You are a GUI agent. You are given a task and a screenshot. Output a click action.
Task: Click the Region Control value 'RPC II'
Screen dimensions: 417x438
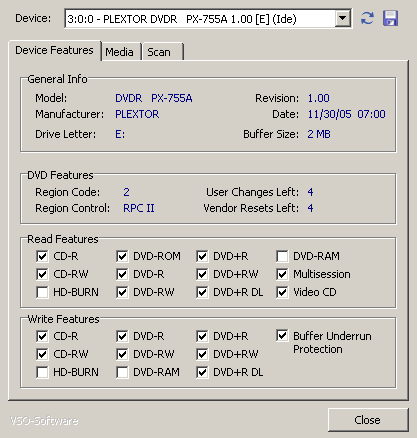click(139, 208)
